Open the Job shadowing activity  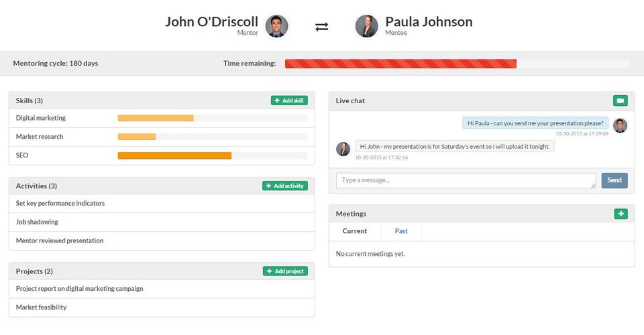tap(162, 222)
